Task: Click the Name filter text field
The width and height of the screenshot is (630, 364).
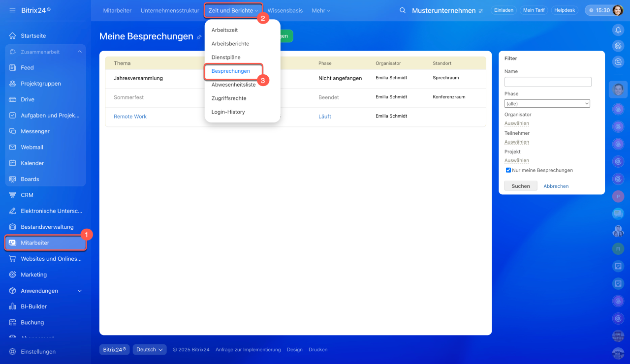Action: coord(548,82)
